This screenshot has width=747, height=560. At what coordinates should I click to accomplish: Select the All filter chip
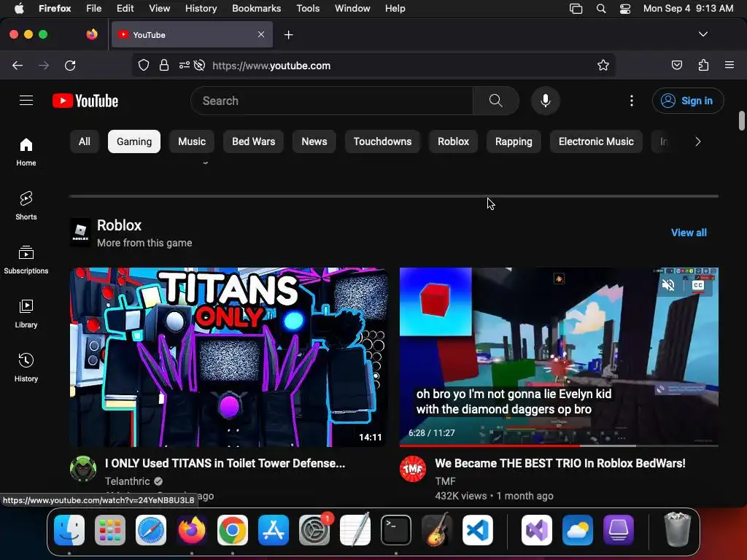tap(85, 141)
